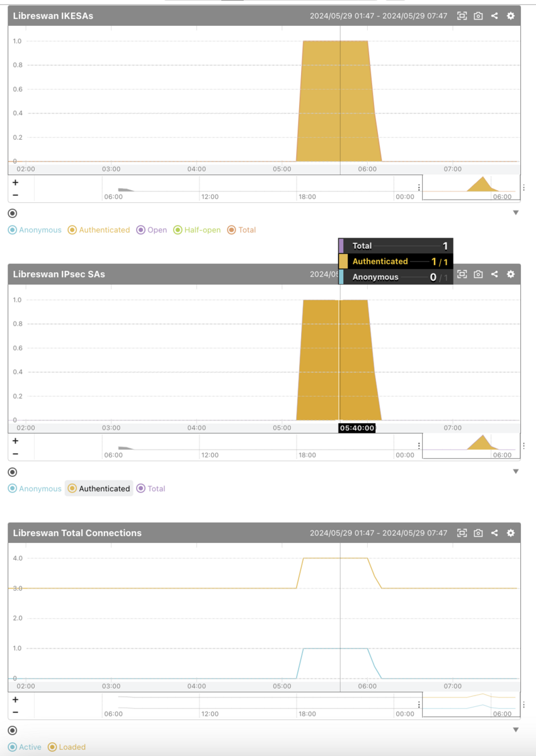Image resolution: width=536 pixels, height=756 pixels.
Task: Click the 12:00 label in IPsec SAs overview
Action: 210,455
